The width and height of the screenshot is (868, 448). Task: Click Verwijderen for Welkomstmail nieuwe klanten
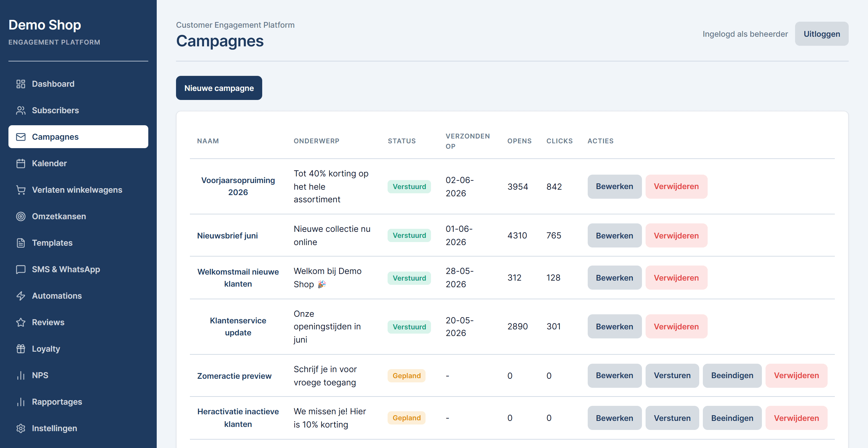676,278
